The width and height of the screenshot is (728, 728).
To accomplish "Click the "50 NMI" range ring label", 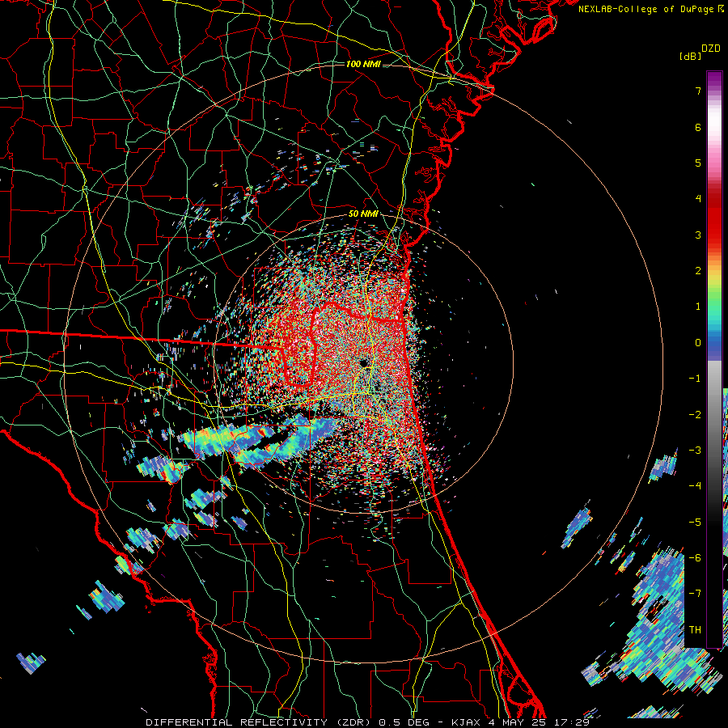I will tap(362, 214).
